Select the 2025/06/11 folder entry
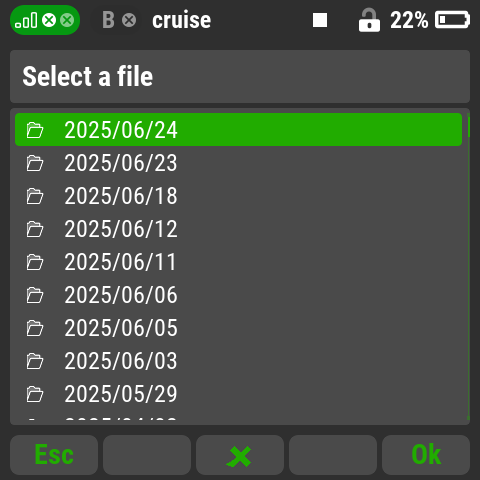This screenshot has width=480, height=480. 238,262
